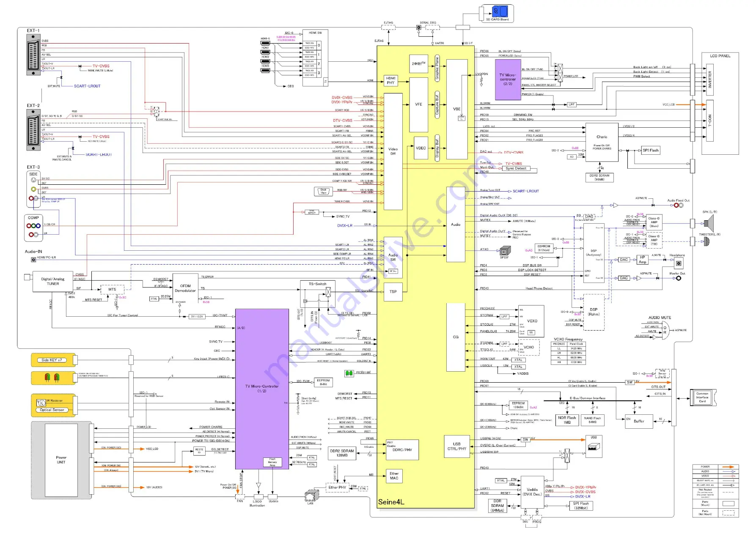Click the green PIO[61:60] LED icon
756x534 pixels.
(349, 373)
